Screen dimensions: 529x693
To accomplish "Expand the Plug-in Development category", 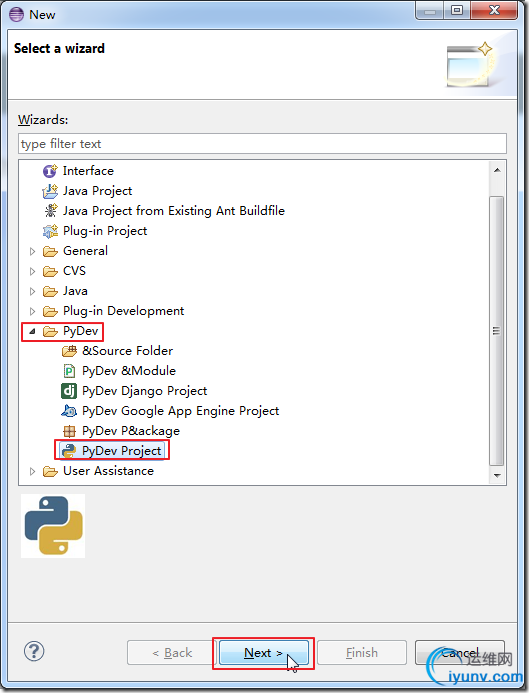I will [32, 312].
